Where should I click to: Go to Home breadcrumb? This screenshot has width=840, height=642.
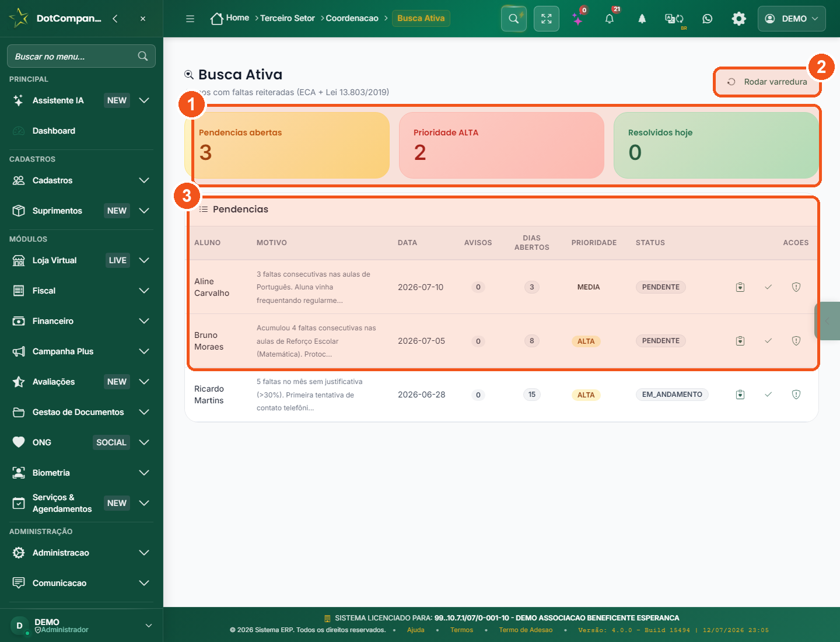click(230, 18)
